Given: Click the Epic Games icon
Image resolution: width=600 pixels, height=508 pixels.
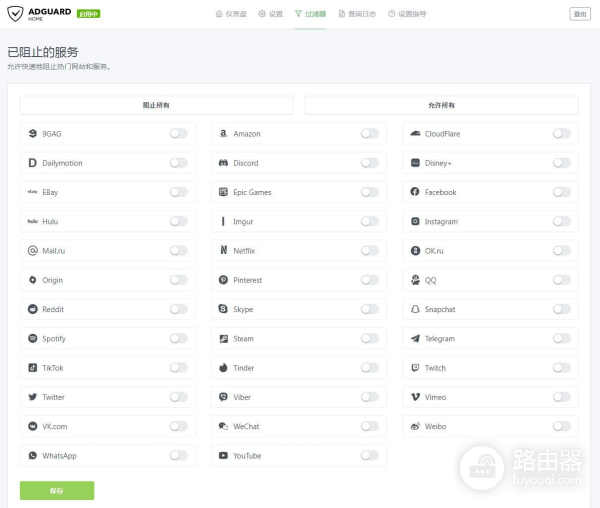Looking at the screenshot, I should (223, 192).
